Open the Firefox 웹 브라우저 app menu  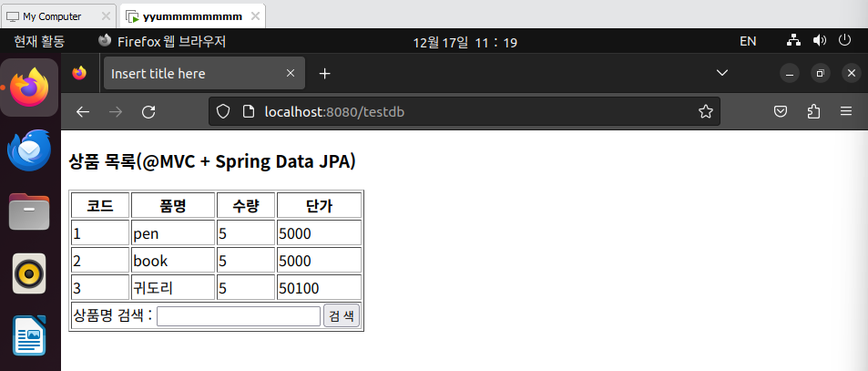(x=161, y=42)
